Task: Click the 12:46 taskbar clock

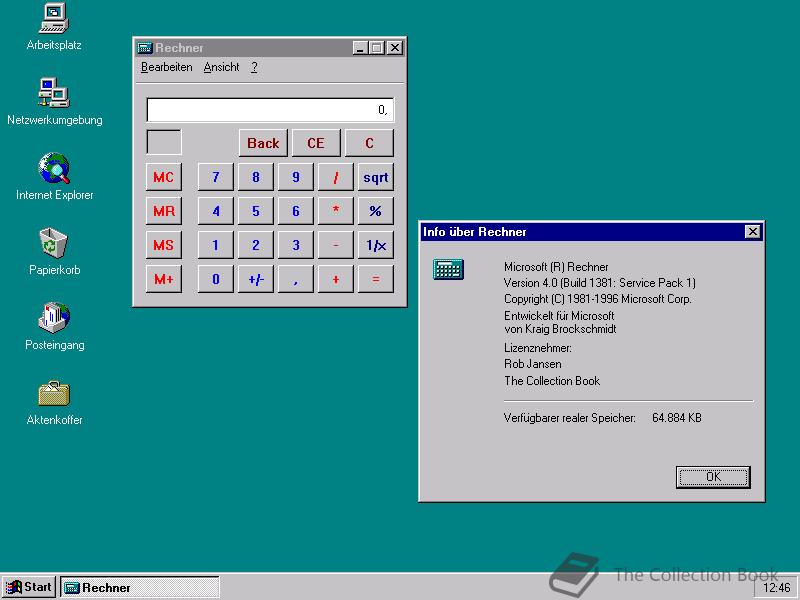Action: coord(776,588)
